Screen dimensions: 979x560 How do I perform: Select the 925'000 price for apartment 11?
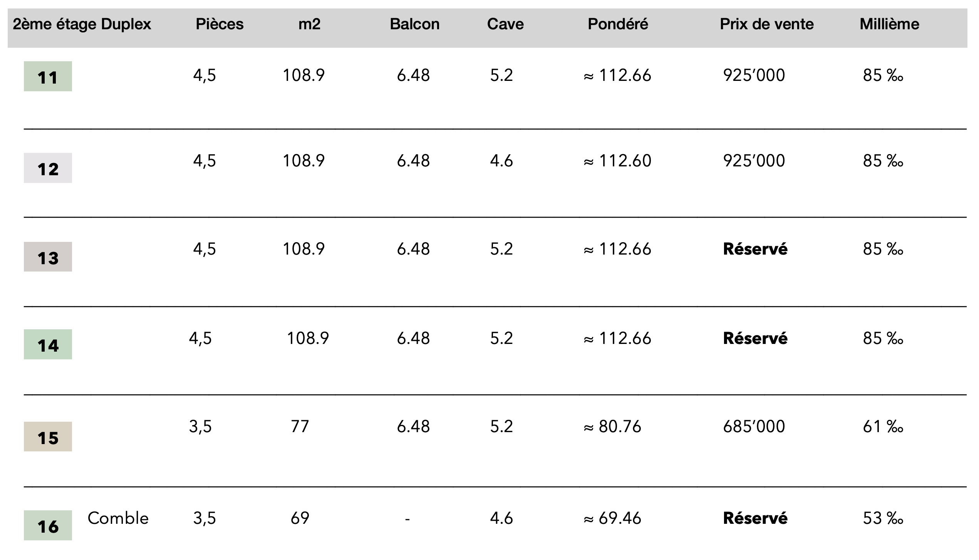[754, 75]
